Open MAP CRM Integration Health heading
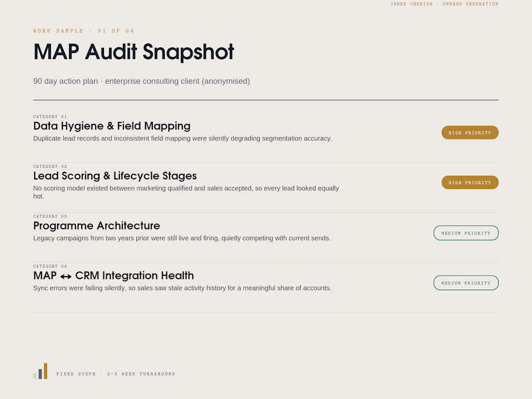Image resolution: width=532 pixels, height=399 pixels. click(114, 276)
